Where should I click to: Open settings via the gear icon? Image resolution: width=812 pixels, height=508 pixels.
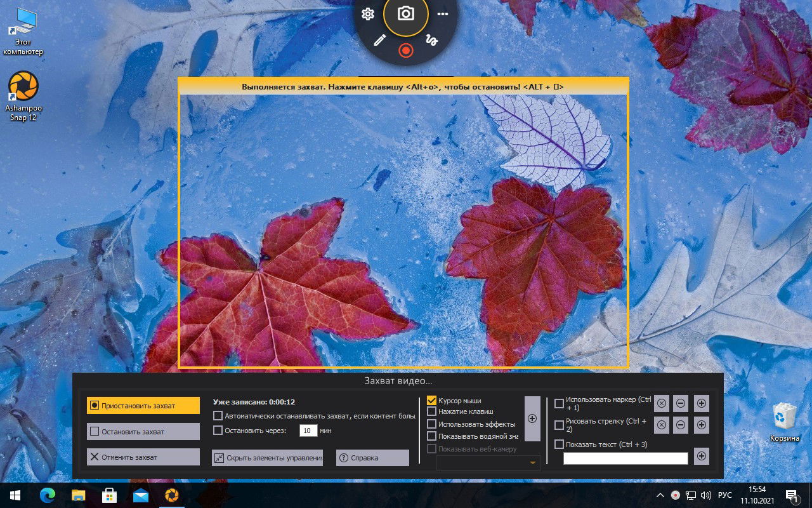[368, 14]
